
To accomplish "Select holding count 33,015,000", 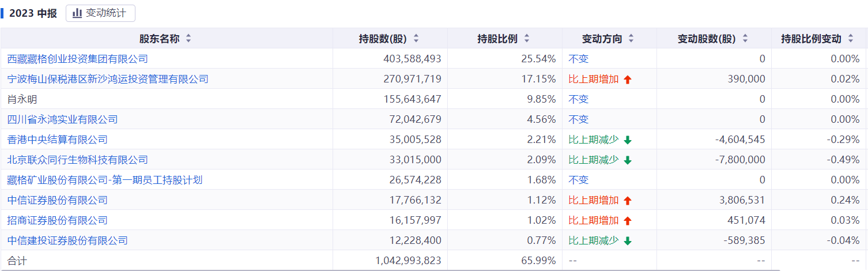I will [415, 160].
